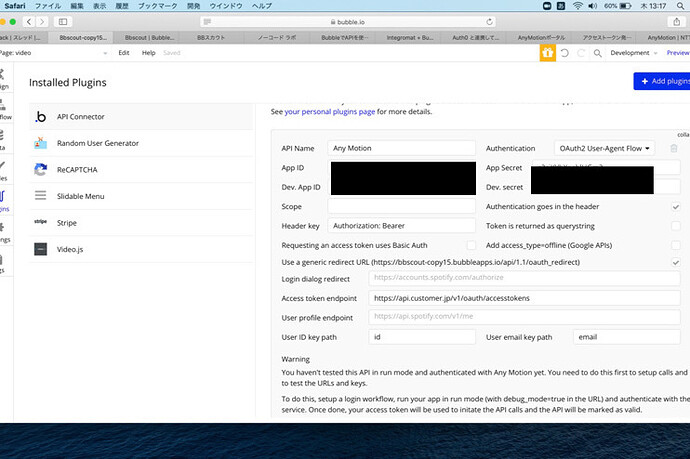
Task: Click Login dialog redirect field
Action: click(524, 278)
